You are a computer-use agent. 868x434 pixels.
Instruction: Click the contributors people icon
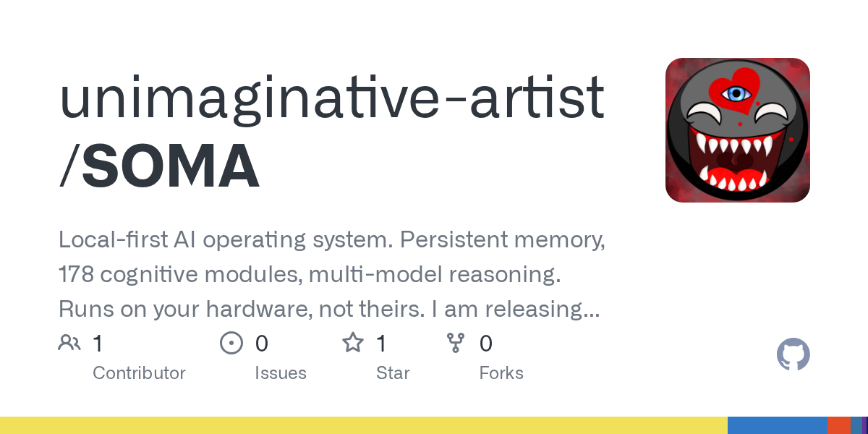pyautogui.click(x=69, y=343)
